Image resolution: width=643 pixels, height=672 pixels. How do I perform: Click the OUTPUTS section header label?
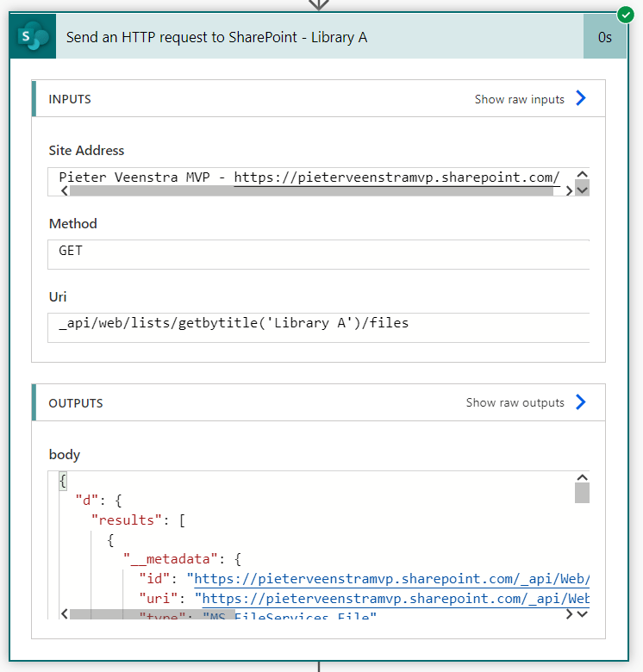click(x=76, y=403)
